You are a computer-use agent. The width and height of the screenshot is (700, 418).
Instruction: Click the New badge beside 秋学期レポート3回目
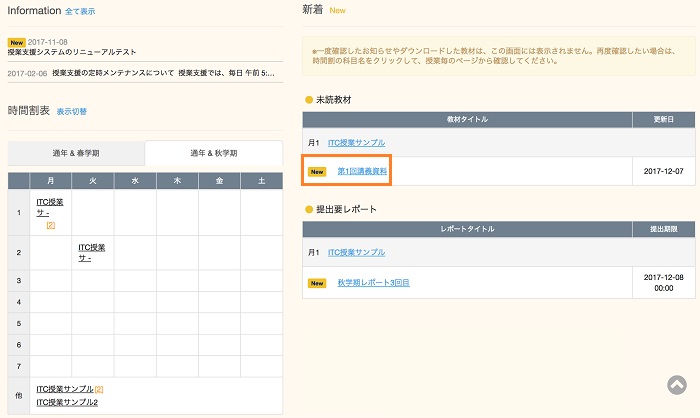tap(318, 283)
